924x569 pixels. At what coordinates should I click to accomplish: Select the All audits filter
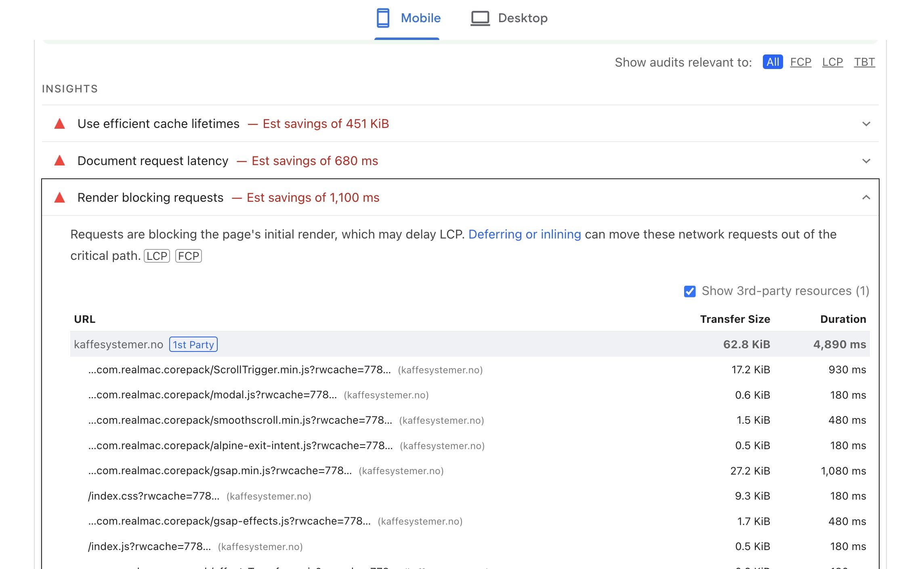772,62
